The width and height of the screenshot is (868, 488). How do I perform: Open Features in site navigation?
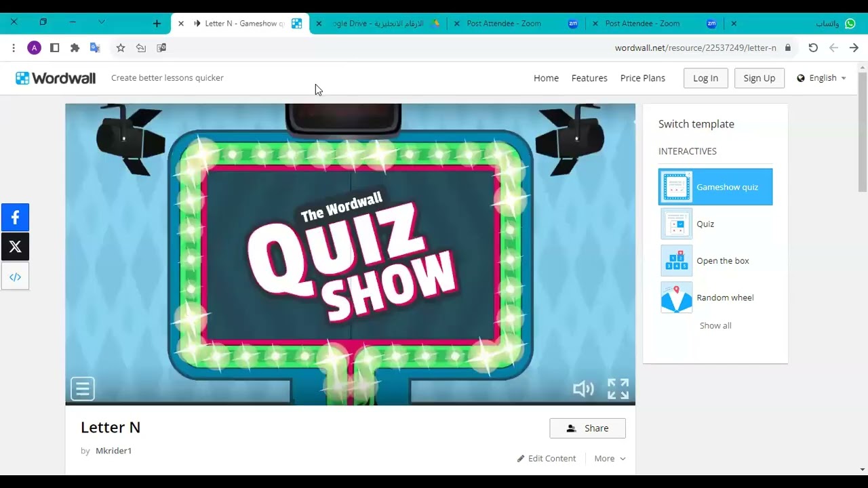(589, 78)
